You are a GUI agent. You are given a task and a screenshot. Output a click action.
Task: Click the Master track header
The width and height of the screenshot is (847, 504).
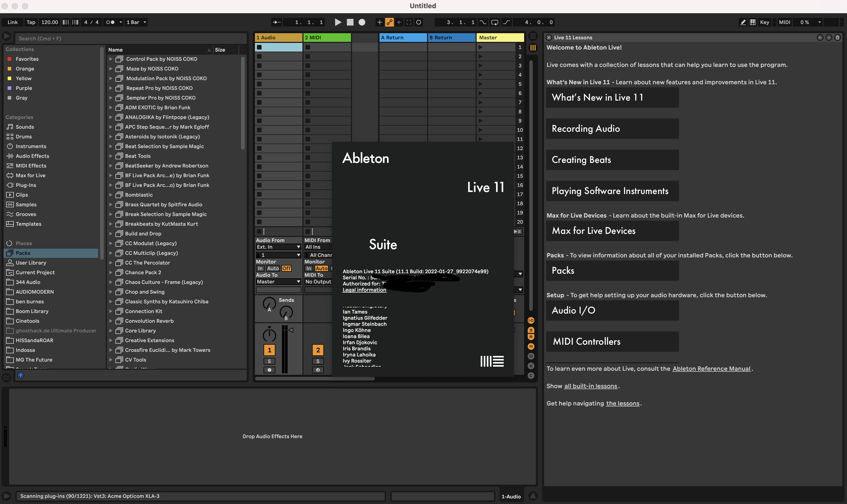click(x=500, y=37)
